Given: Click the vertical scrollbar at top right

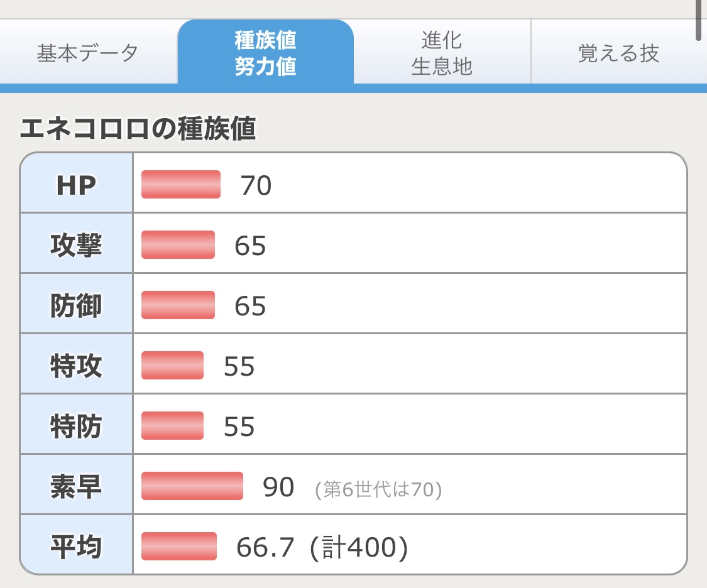Looking at the screenshot, I should click(699, 20).
